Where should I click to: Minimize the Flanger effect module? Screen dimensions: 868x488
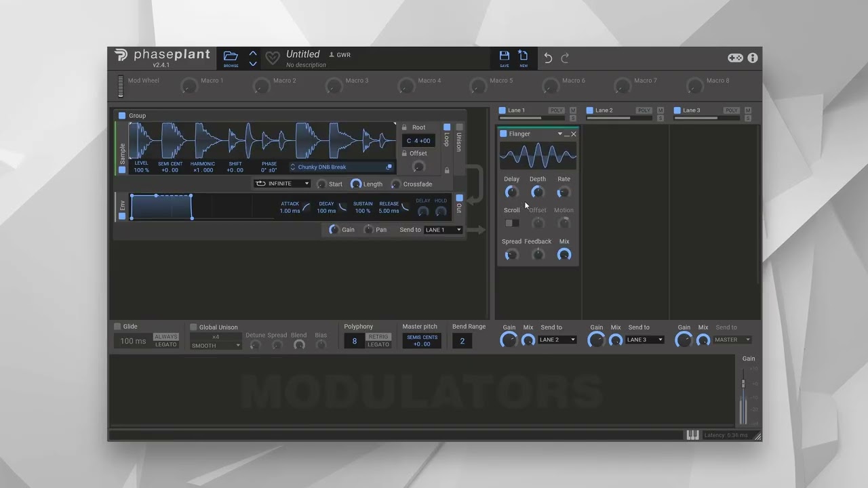tap(567, 135)
